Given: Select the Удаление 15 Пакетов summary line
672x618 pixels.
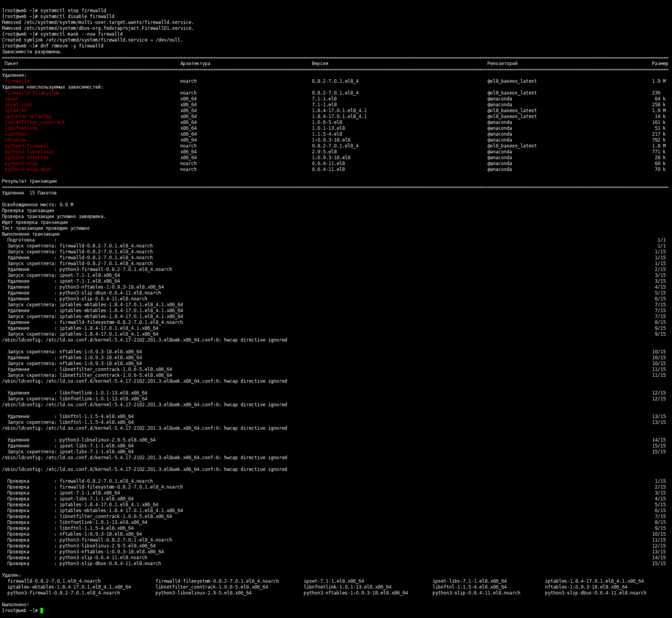Looking at the screenshot, I should tap(29, 193).
